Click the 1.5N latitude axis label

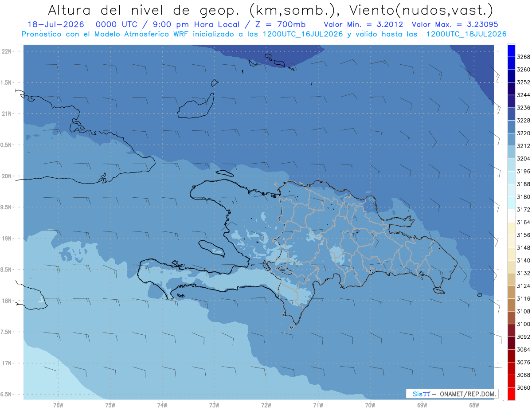(7, 82)
